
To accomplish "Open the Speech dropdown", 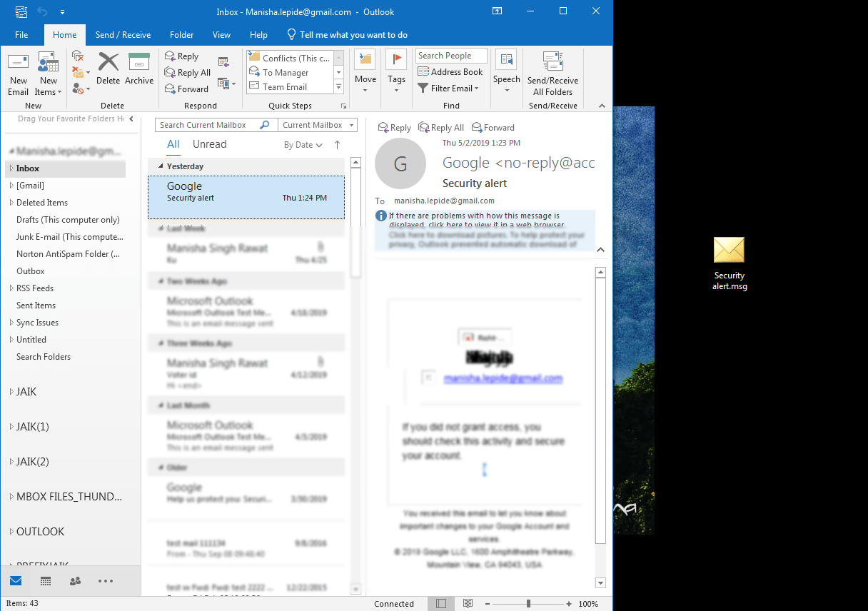I will pos(507,73).
